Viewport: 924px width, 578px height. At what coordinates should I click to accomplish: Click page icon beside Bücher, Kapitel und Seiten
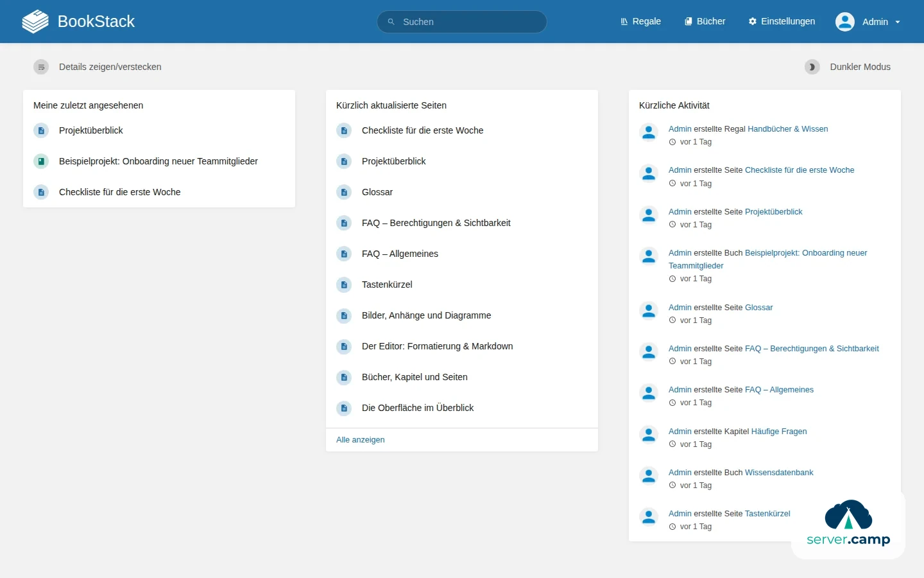(x=344, y=377)
